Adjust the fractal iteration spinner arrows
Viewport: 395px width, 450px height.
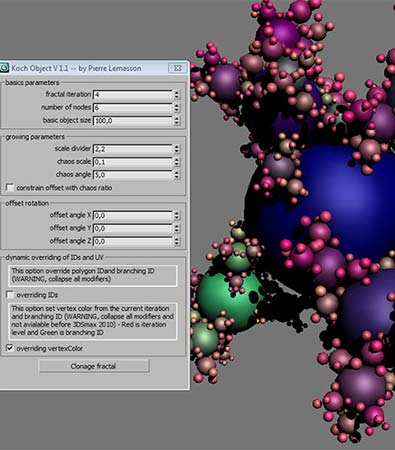(x=177, y=95)
